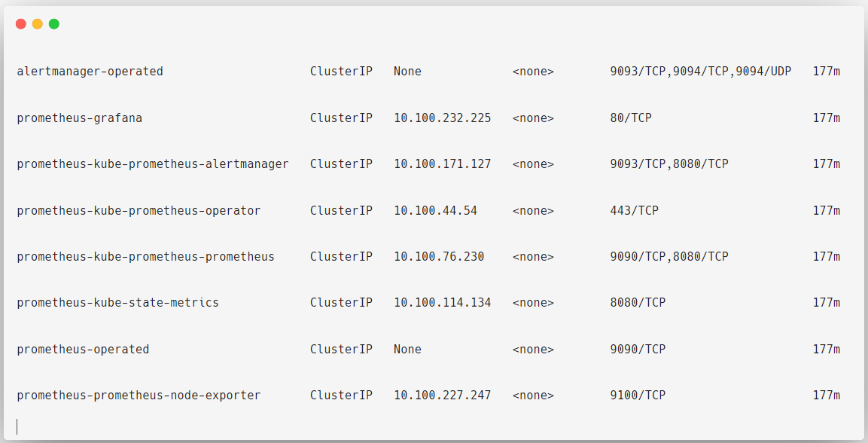Screen dimensions: 868x443
Task: Click the red close window button
Action: [x=20, y=23]
